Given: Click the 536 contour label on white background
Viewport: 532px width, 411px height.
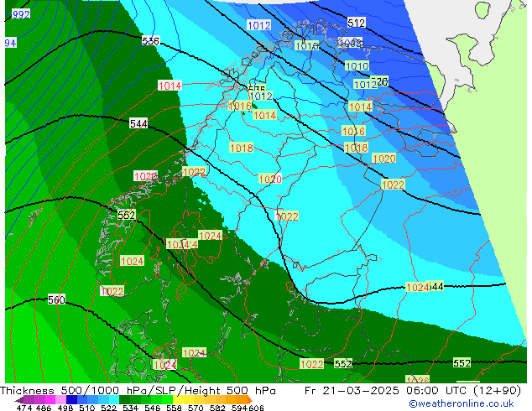Looking at the screenshot, I should (x=150, y=41).
